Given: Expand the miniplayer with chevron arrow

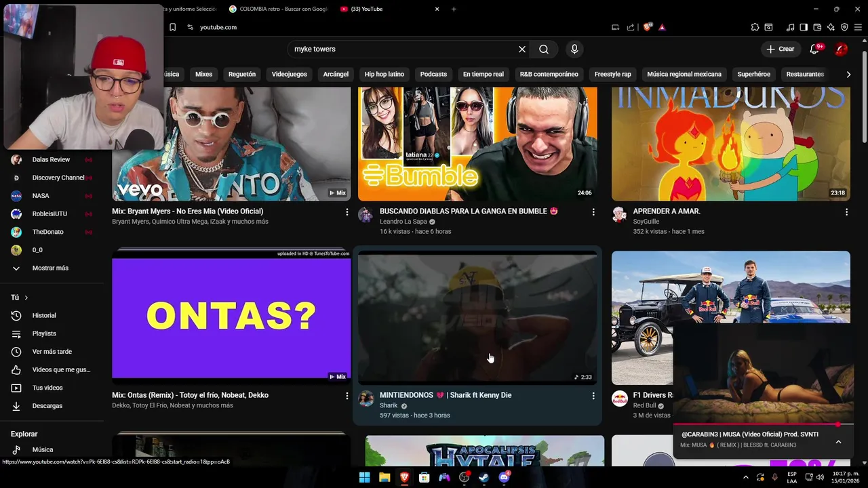Looking at the screenshot, I should [x=838, y=442].
